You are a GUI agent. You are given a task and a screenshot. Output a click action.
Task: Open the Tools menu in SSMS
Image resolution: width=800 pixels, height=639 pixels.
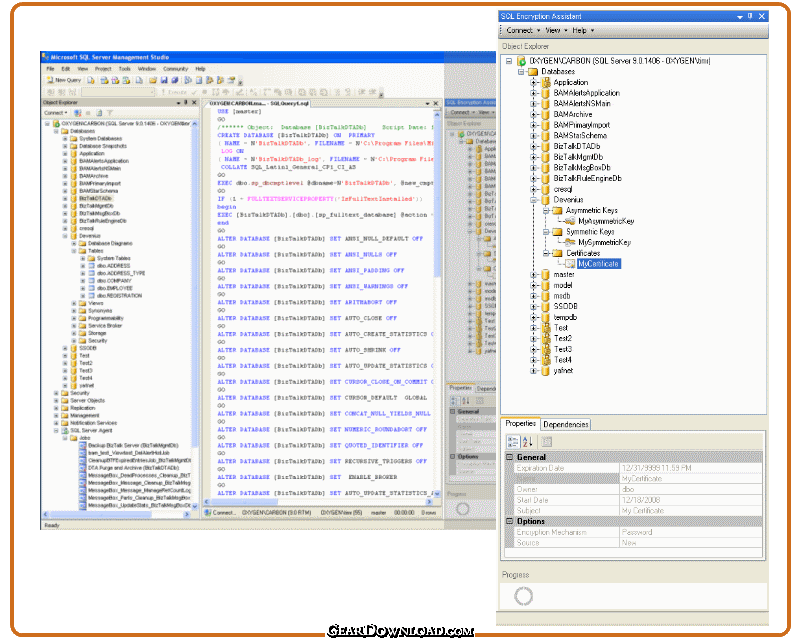click(124, 69)
